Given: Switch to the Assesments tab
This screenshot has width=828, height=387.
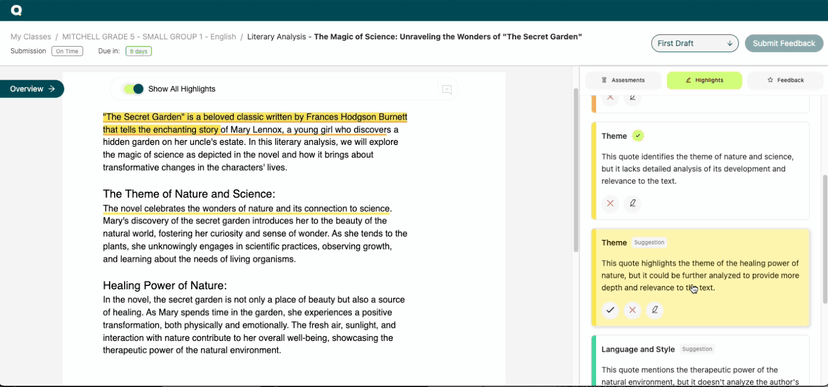Looking at the screenshot, I should [x=623, y=80].
